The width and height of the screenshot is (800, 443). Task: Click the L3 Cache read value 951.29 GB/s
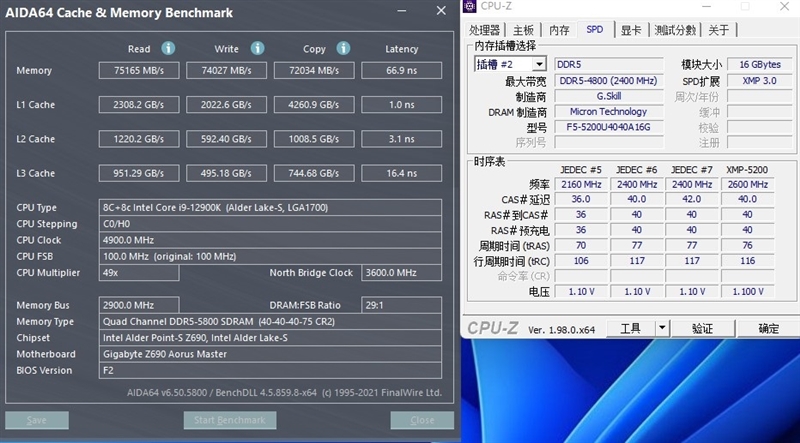coord(139,173)
